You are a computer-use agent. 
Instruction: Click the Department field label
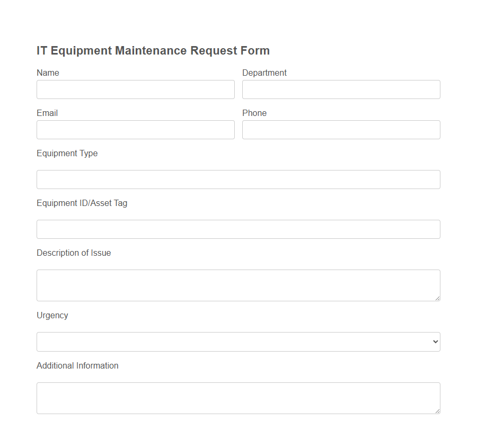pos(264,73)
